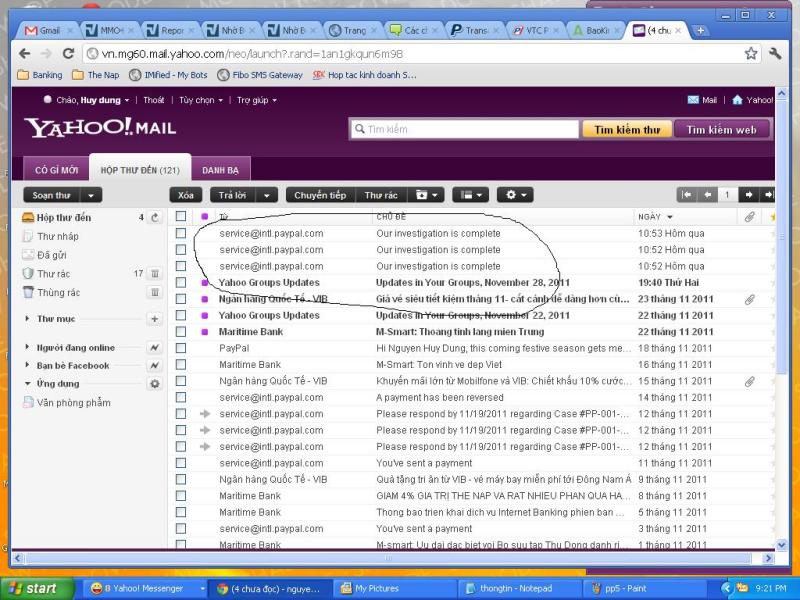Open settings gear beside Ứng dụng
This screenshot has width=800, height=600.
155,384
